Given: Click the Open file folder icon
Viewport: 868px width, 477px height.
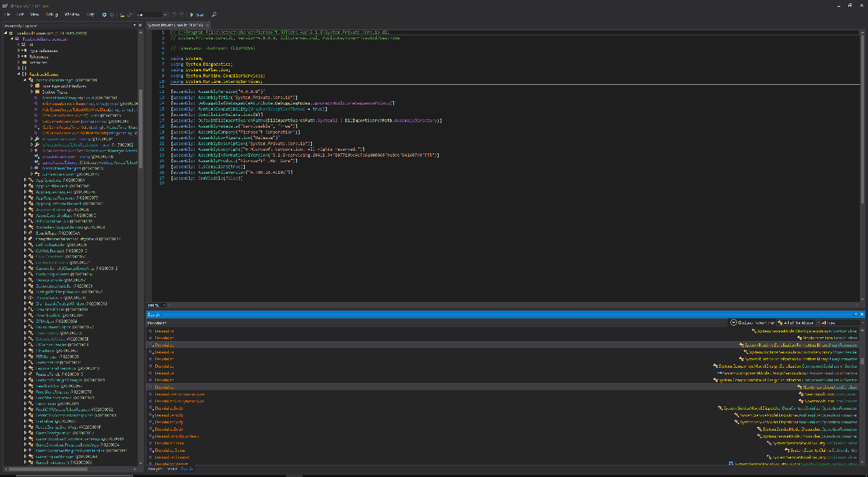Looking at the screenshot, I should [121, 14].
